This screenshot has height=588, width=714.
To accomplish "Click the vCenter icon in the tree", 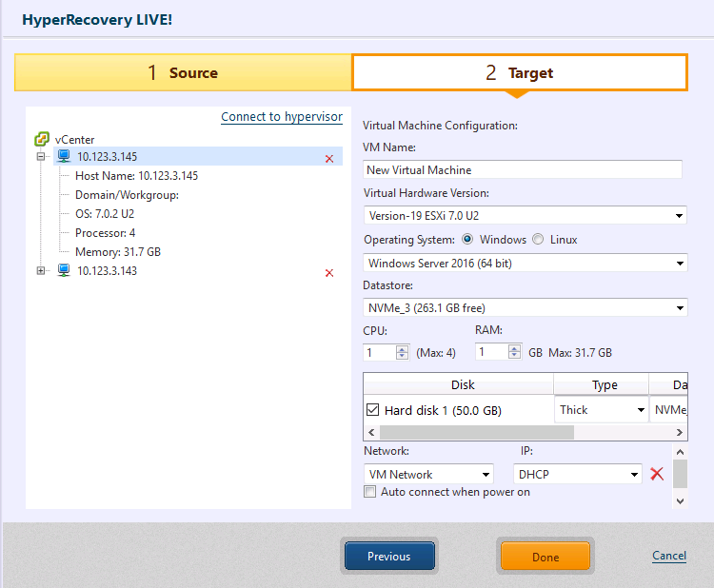I will pos(42,140).
